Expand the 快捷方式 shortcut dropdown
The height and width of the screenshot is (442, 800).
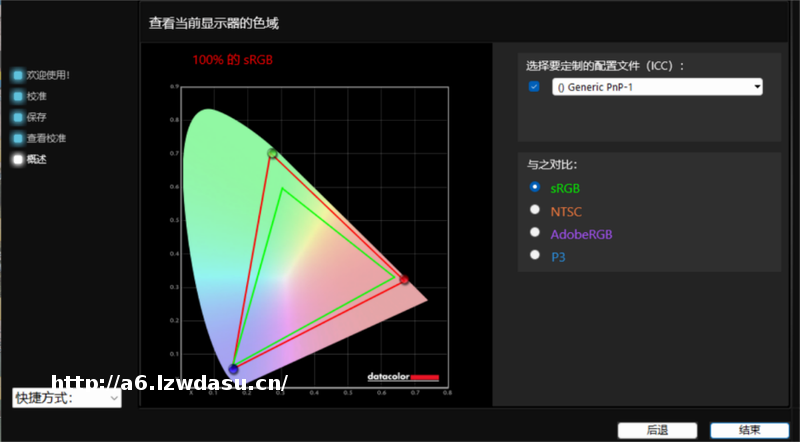point(66,398)
